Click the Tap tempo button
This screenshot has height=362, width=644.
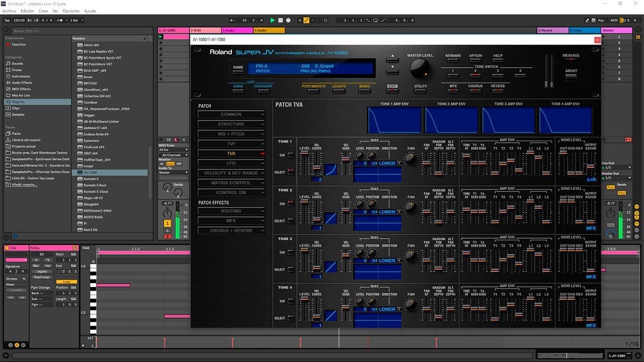[x=7, y=20]
